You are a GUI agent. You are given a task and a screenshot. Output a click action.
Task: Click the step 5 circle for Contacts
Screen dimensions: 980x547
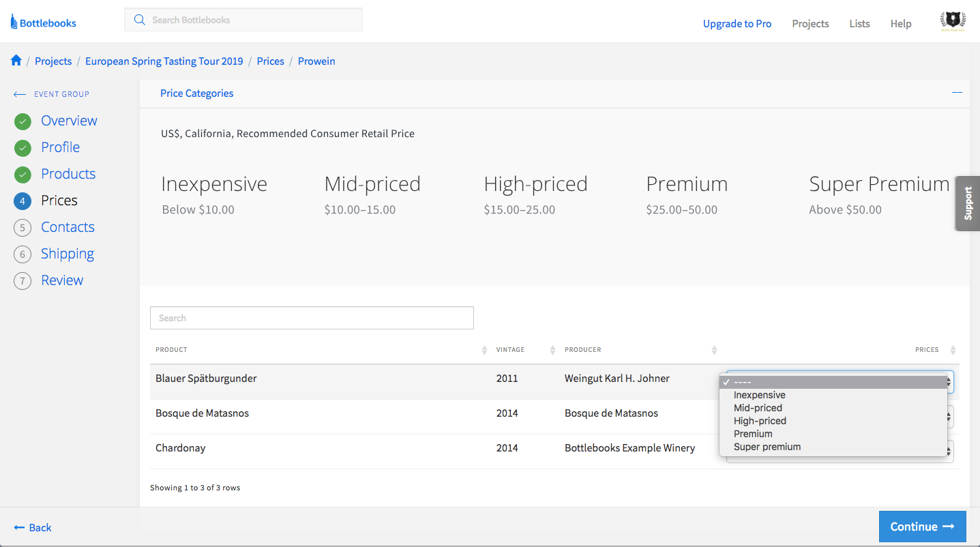(23, 228)
